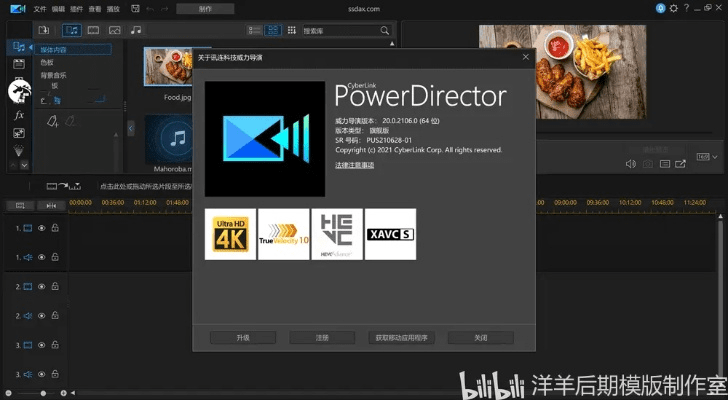This screenshot has width=728, height=400.
Task: Click the redo arrow
Action: pos(162,9)
